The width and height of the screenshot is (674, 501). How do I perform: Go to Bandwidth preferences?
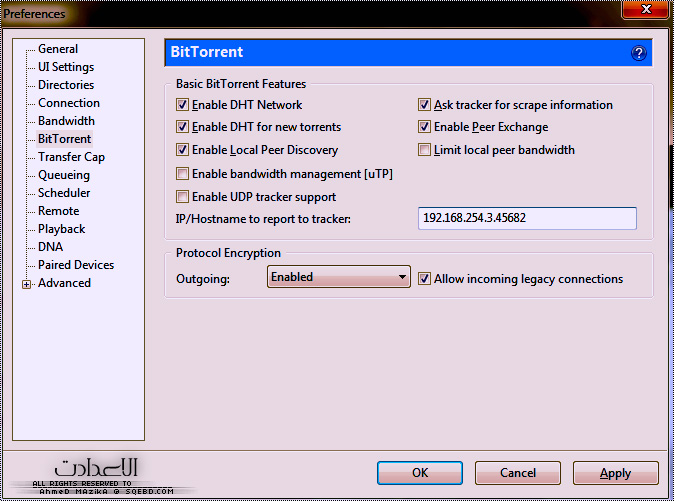[x=66, y=121]
